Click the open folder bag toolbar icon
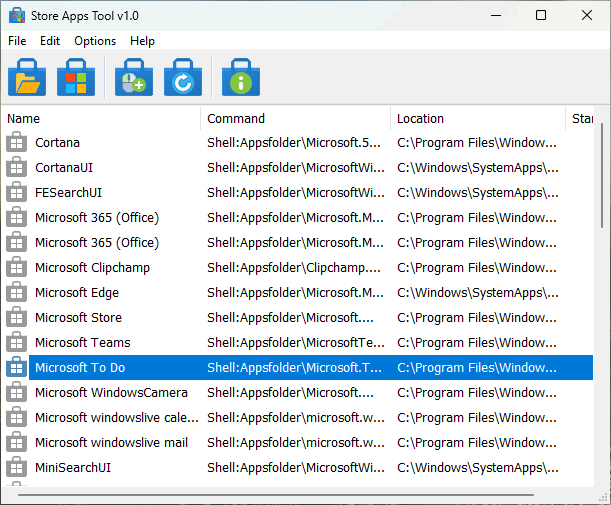This screenshot has height=505, width=611. coord(27,77)
